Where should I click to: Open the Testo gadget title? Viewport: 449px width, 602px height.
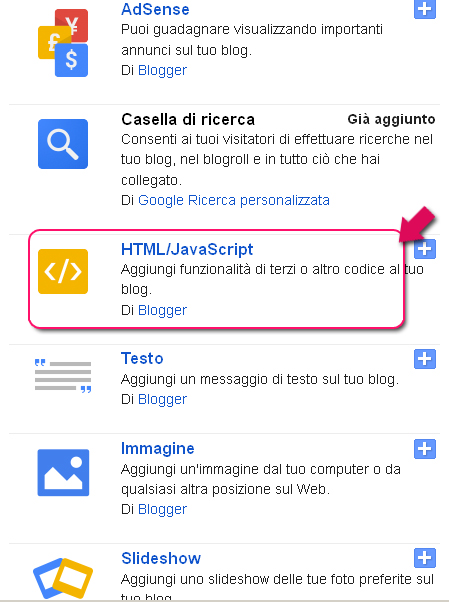pyautogui.click(x=142, y=358)
